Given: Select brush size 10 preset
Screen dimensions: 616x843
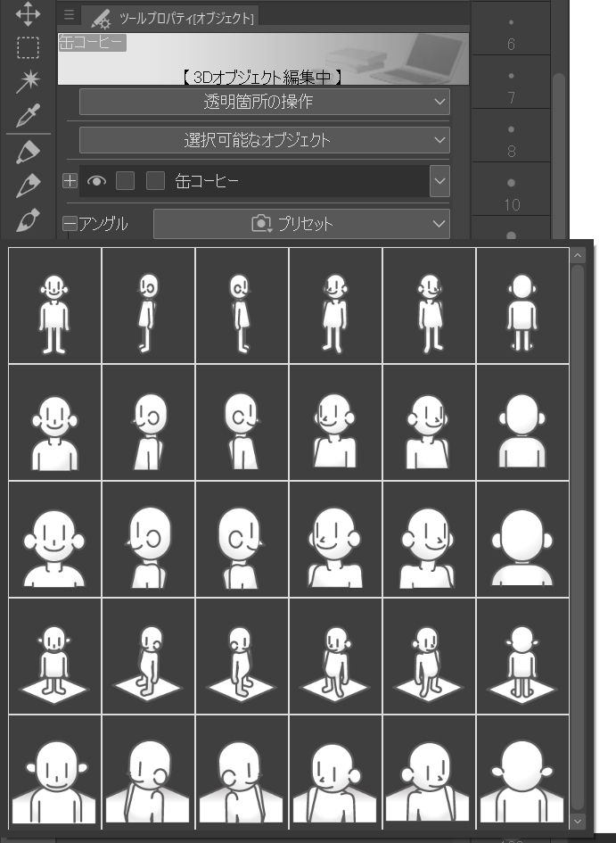Looking at the screenshot, I should pyautogui.click(x=512, y=194).
